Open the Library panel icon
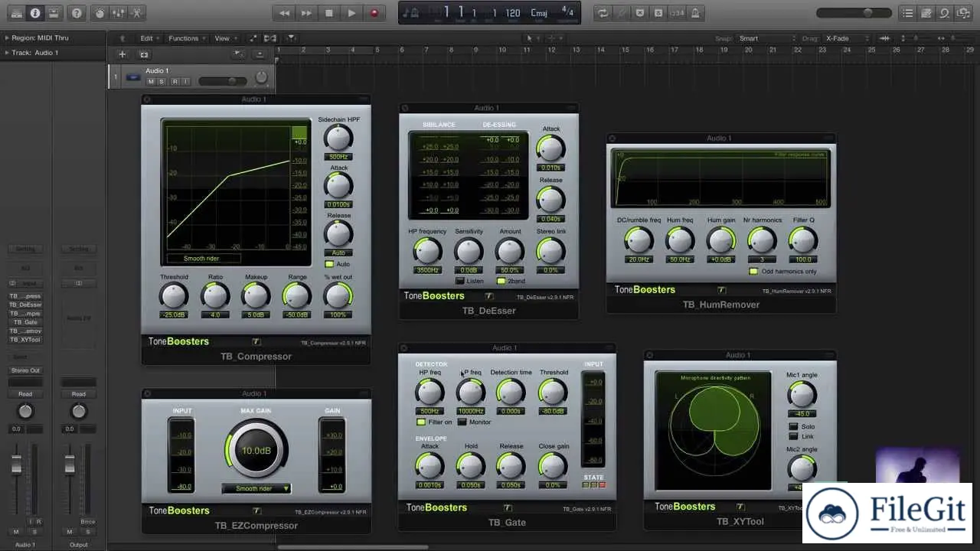 pos(16,13)
